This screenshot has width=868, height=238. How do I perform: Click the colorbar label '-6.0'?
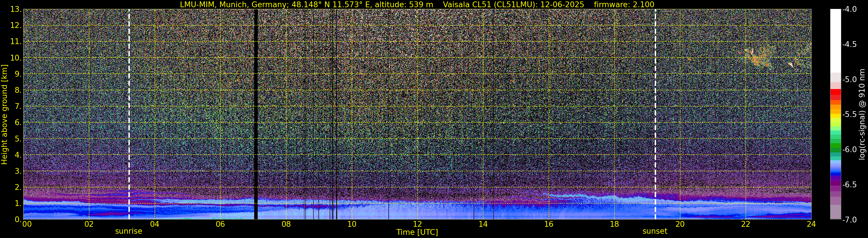coord(850,149)
